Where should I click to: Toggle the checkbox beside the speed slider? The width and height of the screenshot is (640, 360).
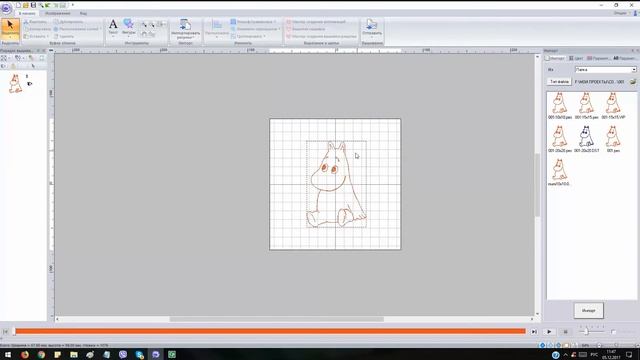(613, 332)
